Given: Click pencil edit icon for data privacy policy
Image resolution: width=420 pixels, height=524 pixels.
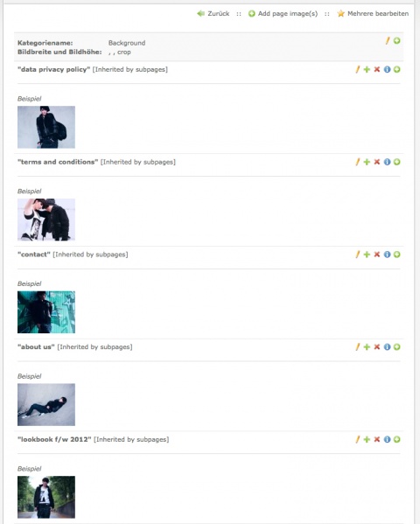Looking at the screenshot, I should 358,69.
